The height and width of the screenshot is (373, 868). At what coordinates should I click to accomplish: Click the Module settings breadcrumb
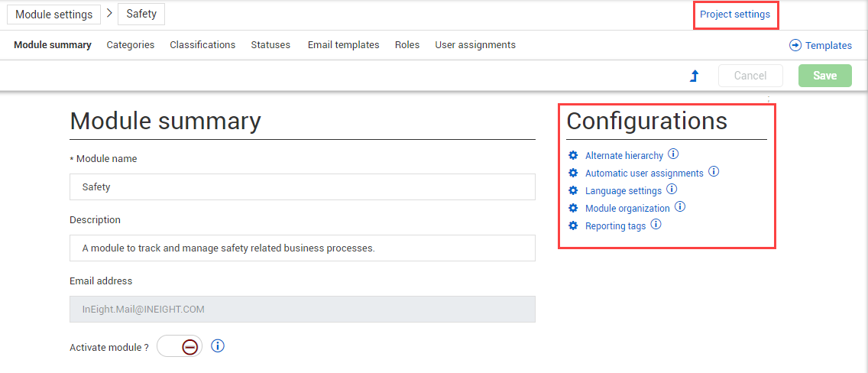(53, 15)
